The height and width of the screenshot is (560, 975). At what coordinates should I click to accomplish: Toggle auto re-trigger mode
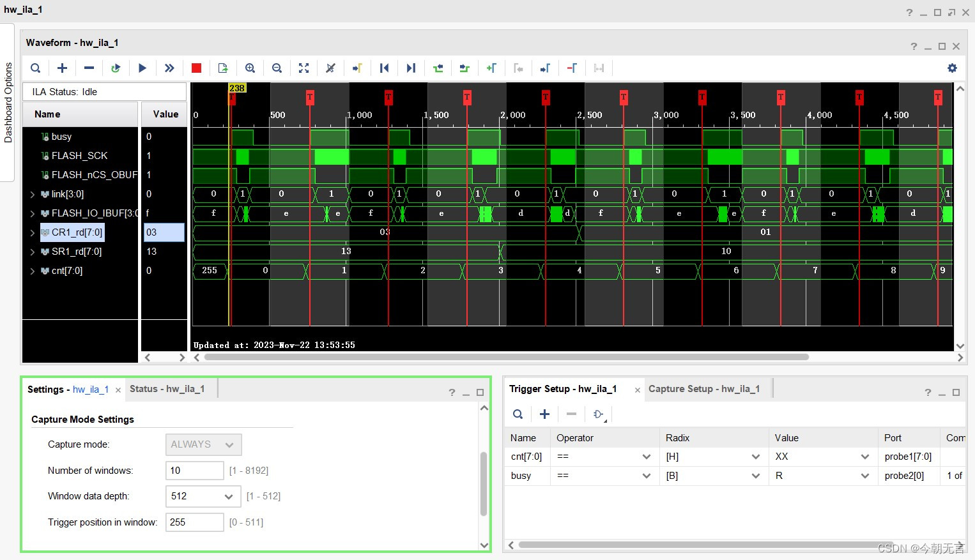[116, 68]
